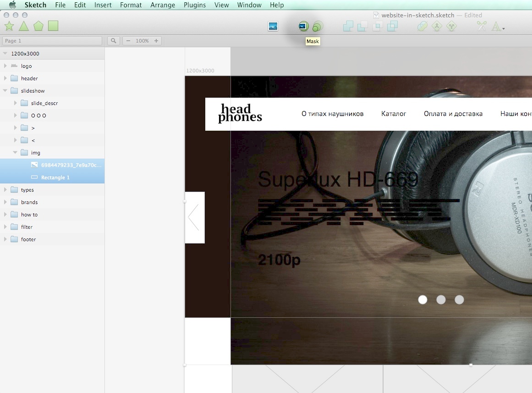Click rectangle icon of Rectangle 1 layer
The width and height of the screenshot is (532, 393).
point(34,177)
